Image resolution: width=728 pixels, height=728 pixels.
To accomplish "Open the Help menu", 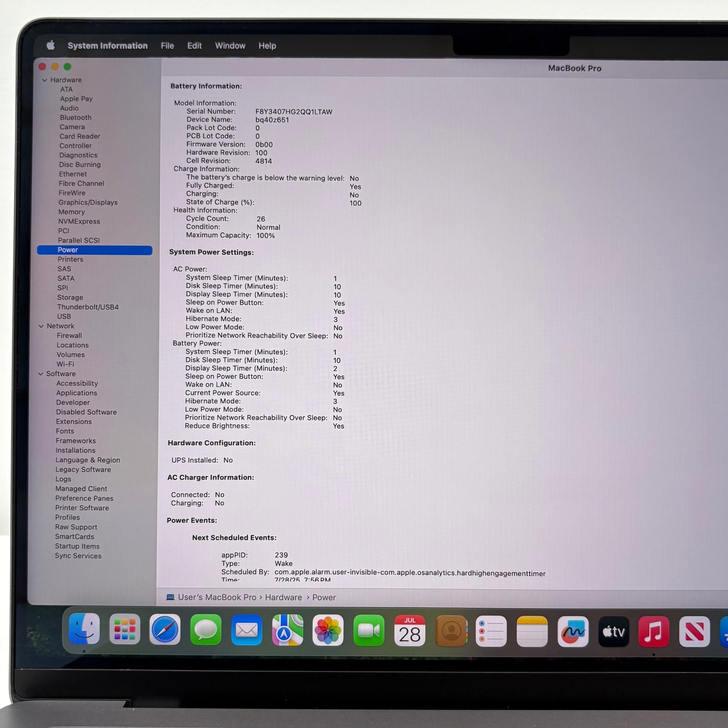I will pos(267,46).
